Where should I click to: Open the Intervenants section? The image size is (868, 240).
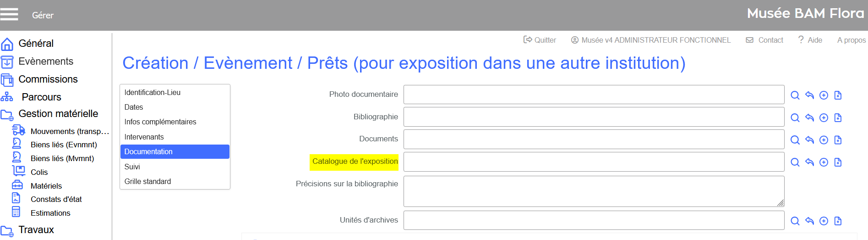point(144,137)
